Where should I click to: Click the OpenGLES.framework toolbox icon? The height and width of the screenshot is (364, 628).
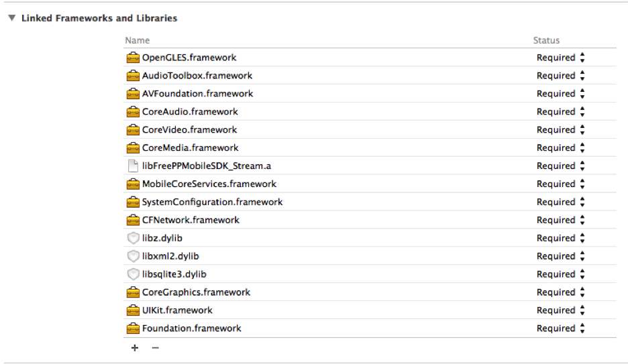click(x=133, y=58)
